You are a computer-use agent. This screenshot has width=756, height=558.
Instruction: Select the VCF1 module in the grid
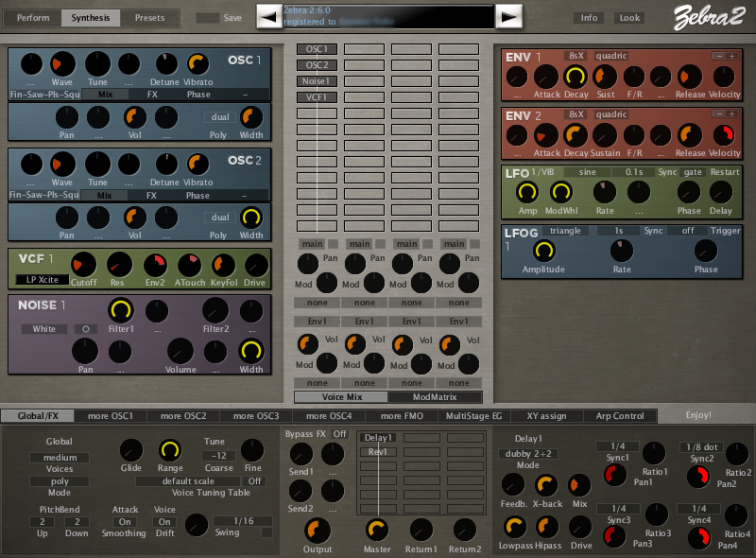pos(317,97)
